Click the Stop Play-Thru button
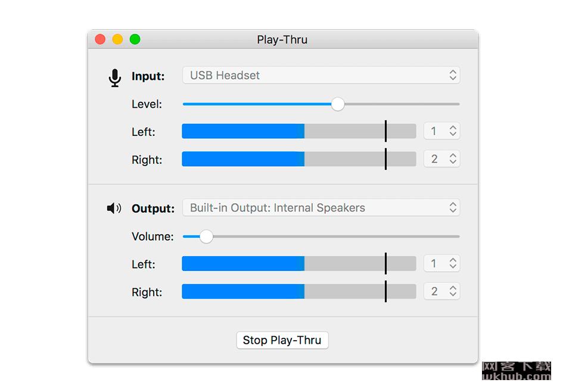The image size is (566, 392). [282, 340]
